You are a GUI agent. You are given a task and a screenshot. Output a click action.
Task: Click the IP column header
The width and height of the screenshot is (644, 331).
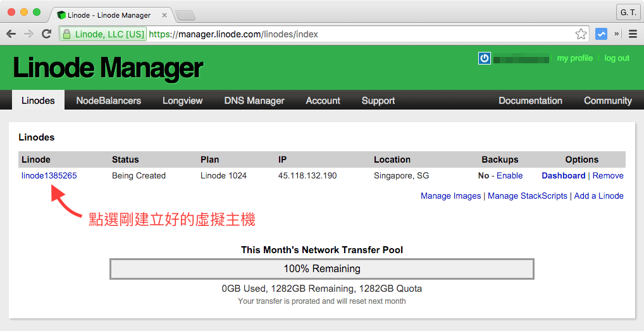click(282, 159)
